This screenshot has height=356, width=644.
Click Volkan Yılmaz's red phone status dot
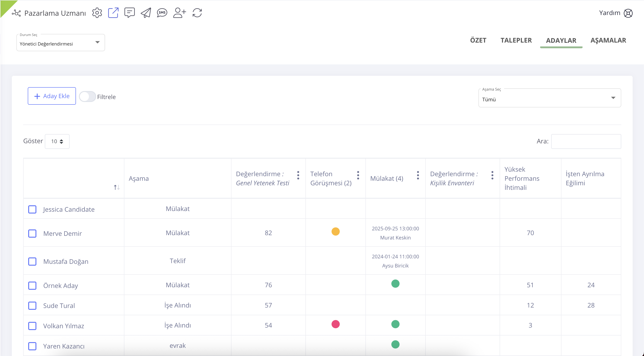(x=335, y=324)
